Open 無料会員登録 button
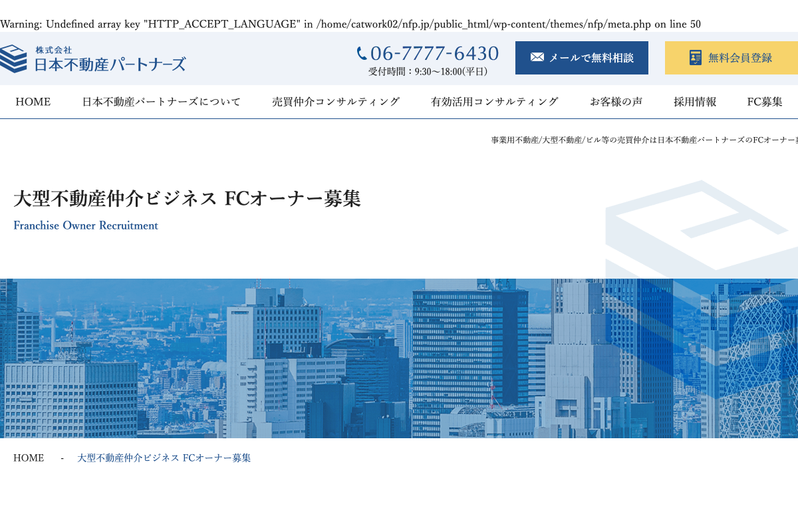798x532 pixels. [731, 58]
